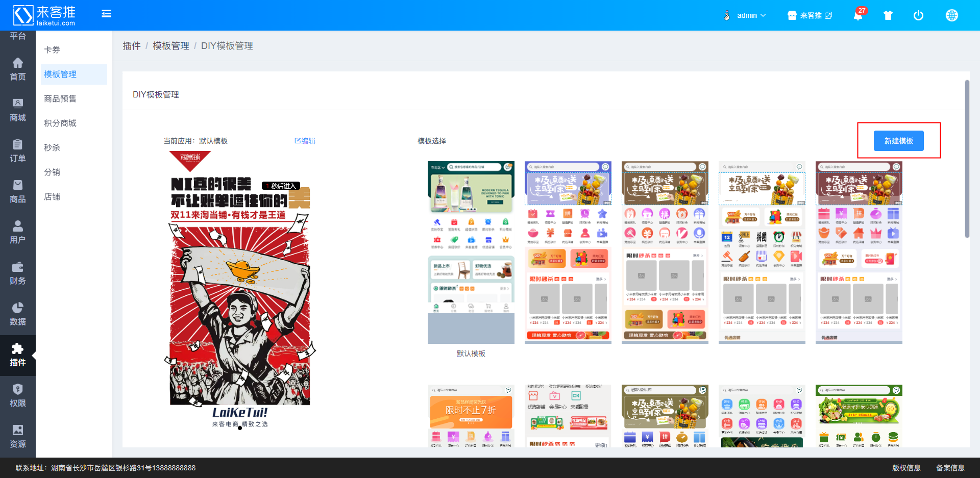
Task: Select the white-banner fourth template in first row
Action: 762,253
